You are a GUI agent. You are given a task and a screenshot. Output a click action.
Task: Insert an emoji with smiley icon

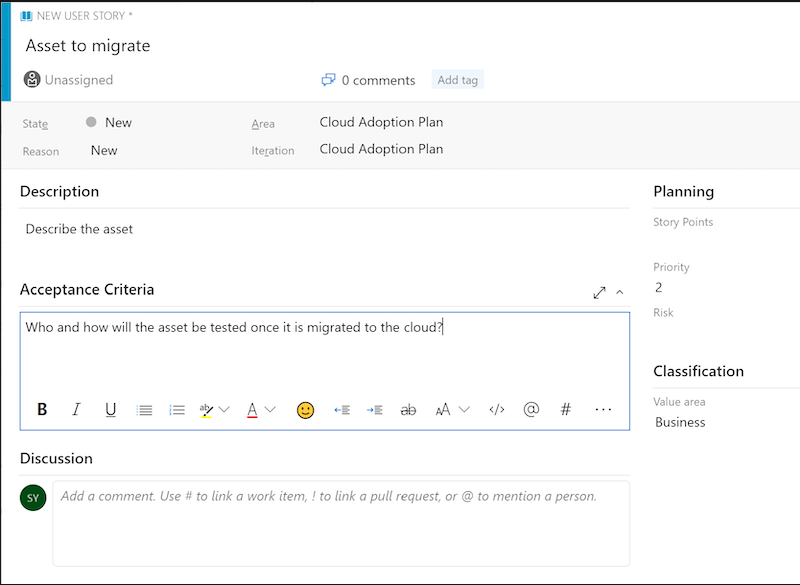(x=305, y=410)
